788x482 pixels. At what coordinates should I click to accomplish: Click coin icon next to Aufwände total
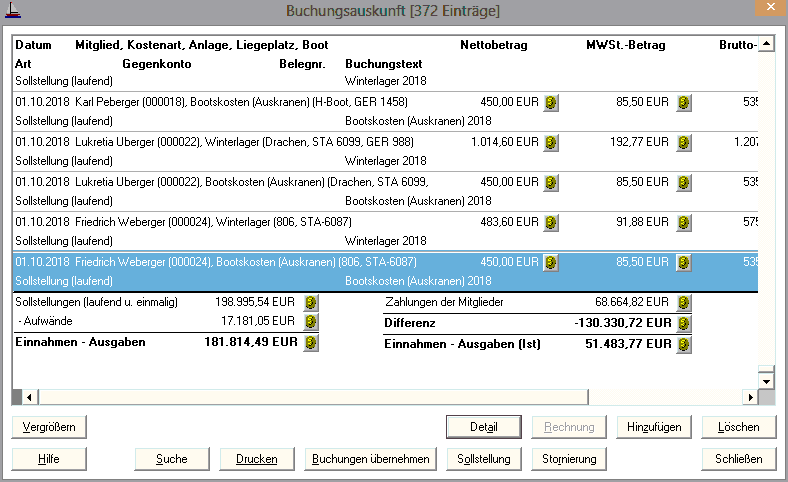(x=311, y=322)
